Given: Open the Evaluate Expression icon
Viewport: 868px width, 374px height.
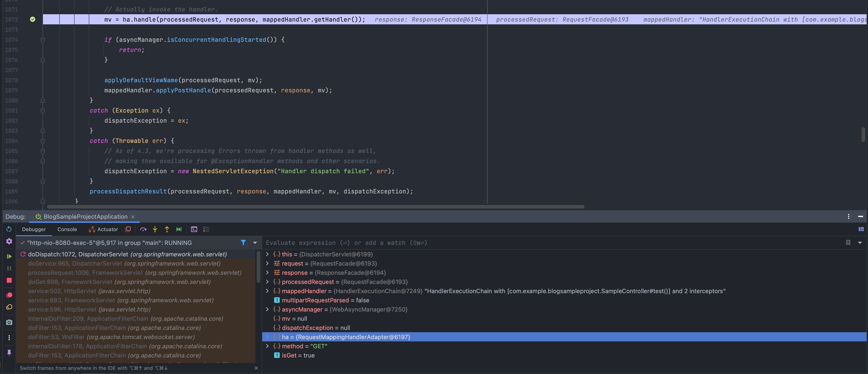Looking at the screenshot, I should coord(194,229).
